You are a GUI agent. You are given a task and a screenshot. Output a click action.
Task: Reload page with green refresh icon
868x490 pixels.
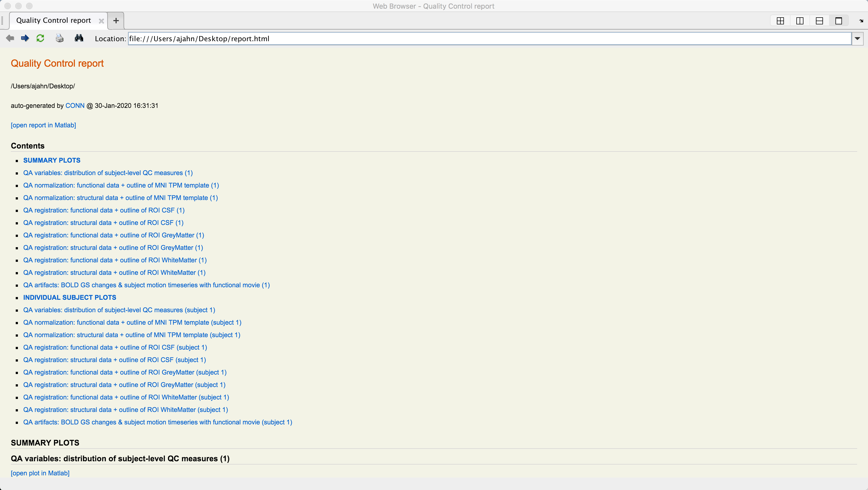point(40,38)
